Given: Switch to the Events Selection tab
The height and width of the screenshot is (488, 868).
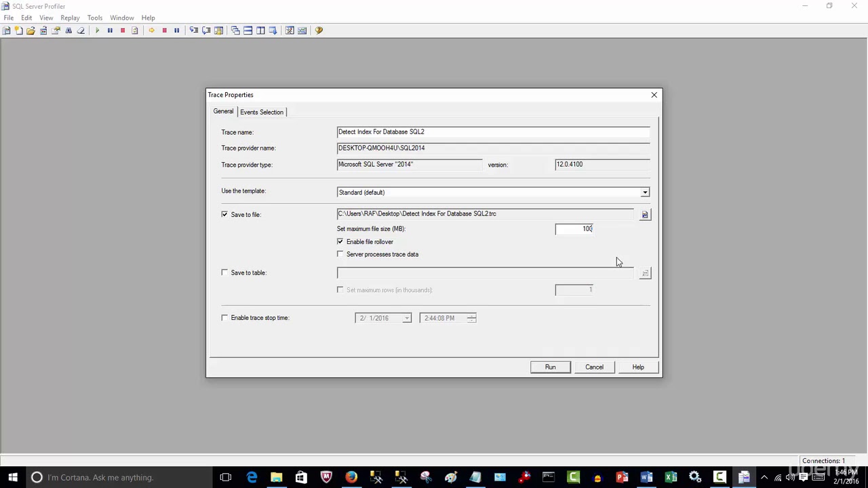Looking at the screenshot, I should tap(262, 112).
